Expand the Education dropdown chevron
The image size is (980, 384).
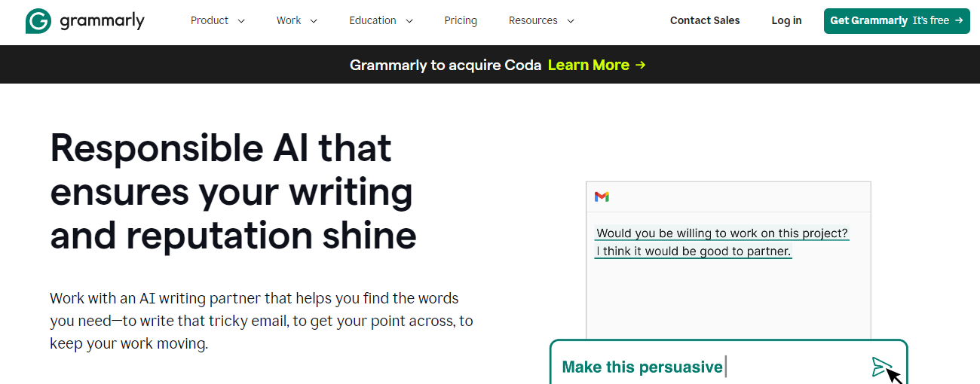click(x=409, y=21)
